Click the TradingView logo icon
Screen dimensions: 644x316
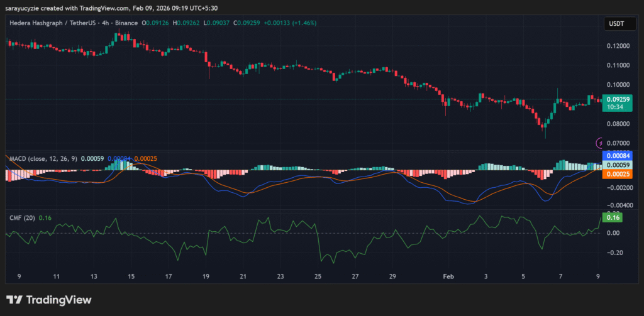click(14, 300)
